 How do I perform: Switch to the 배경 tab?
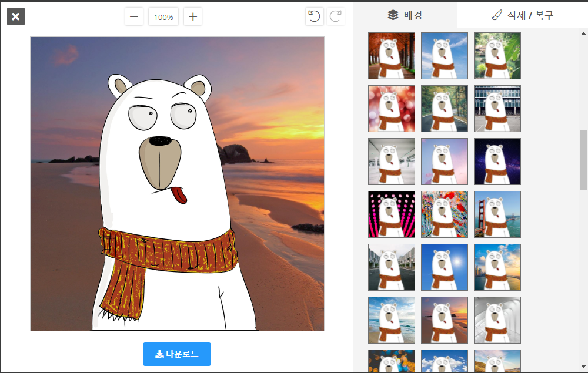(x=405, y=15)
